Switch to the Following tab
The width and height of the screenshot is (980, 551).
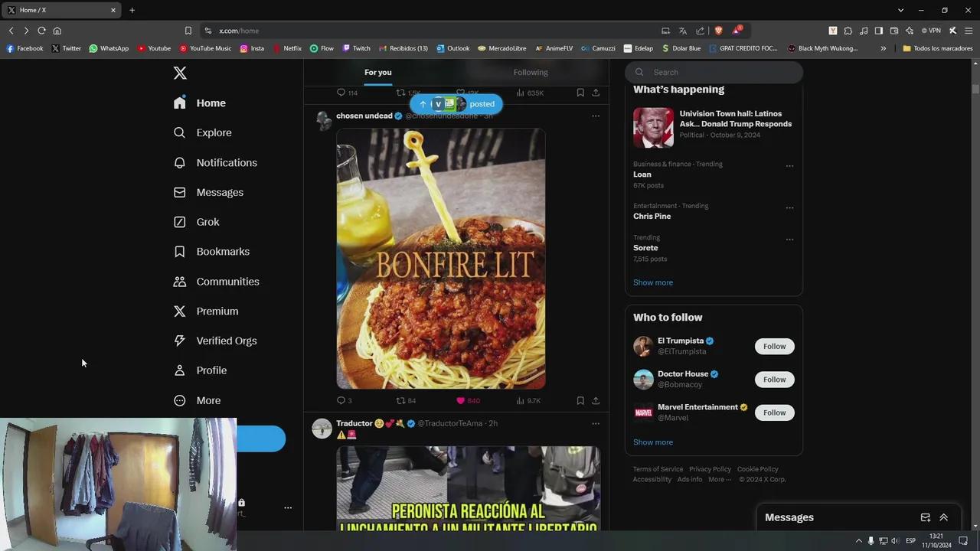pyautogui.click(x=531, y=72)
